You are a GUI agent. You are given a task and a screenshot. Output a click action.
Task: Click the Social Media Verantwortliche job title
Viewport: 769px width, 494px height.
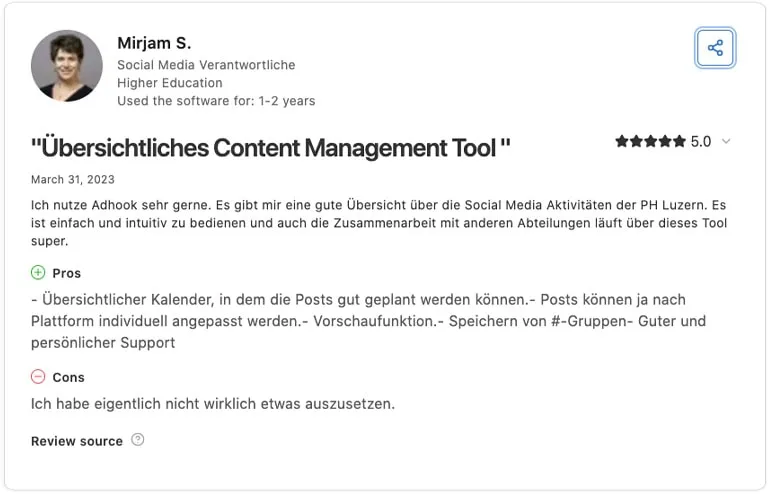[x=206, y=65]
